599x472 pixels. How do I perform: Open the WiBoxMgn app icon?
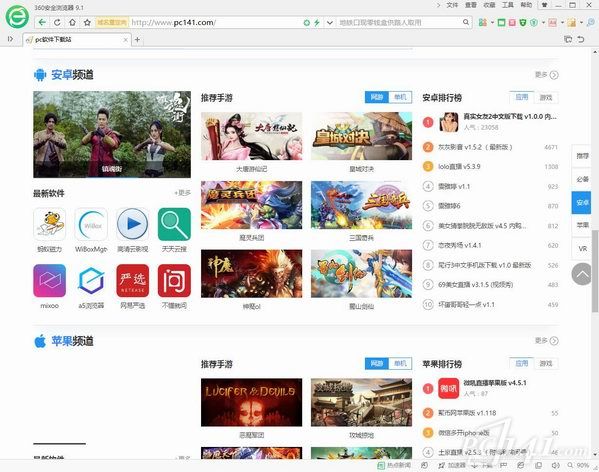point(91,224)
